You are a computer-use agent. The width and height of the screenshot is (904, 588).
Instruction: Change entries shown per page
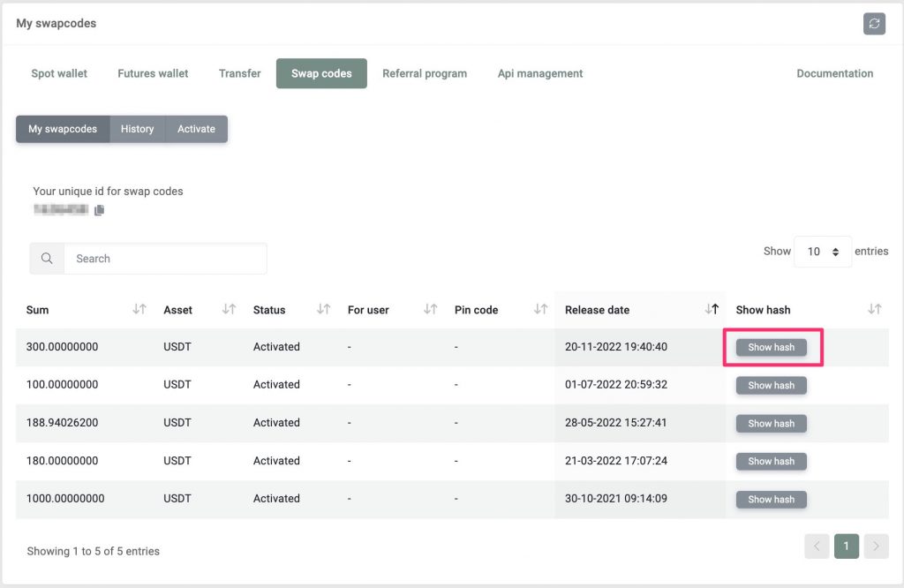pyautogui.click(x=823, y=251)
